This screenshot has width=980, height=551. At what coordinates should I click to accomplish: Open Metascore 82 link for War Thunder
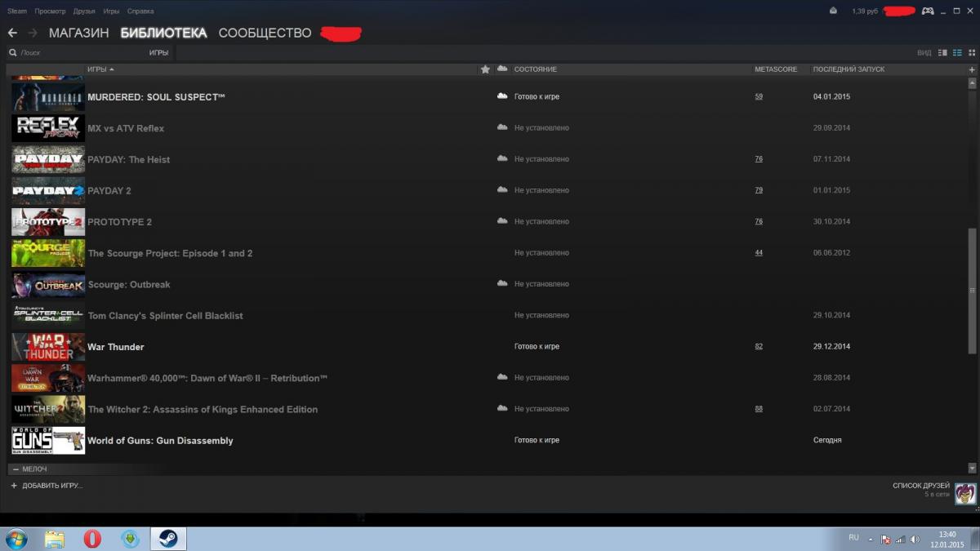pyautogui.click(x=759, y=347)
